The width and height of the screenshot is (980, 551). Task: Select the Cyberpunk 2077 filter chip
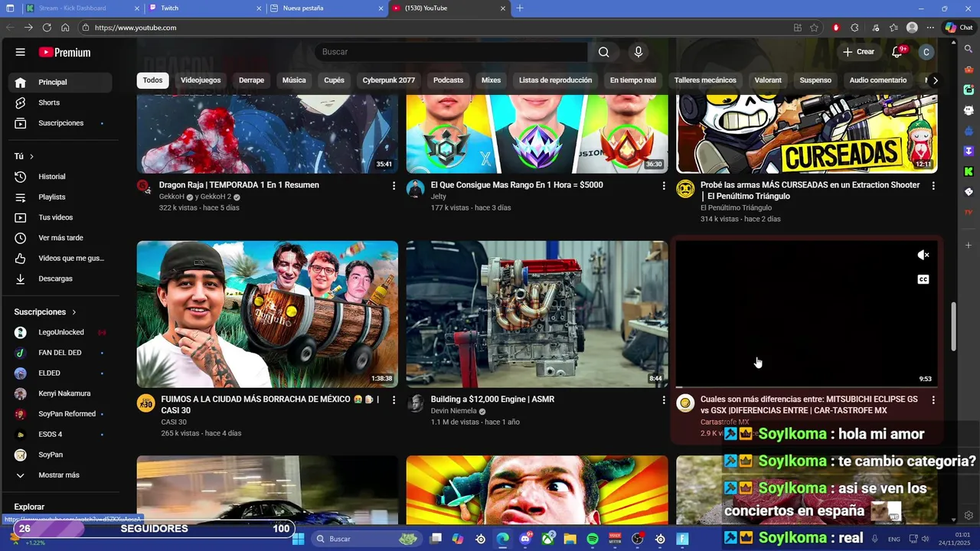(389, 80)
